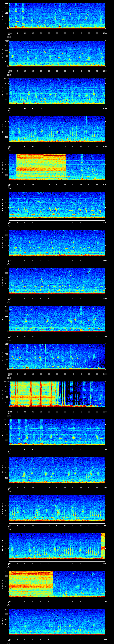The image size is (114, 644).
Task: Select the spectrogram panel starting at 1:14:00
Action: (57, 16)
